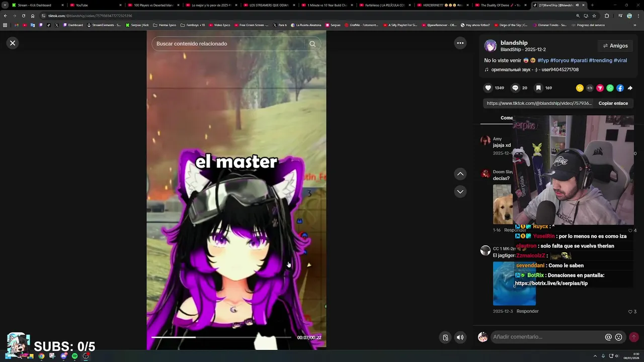Go to browser home page

point(33,16)
